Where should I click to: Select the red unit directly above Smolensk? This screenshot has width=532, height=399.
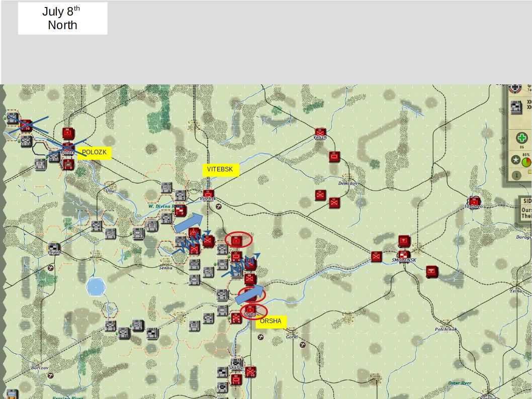(x=404, y=241)
